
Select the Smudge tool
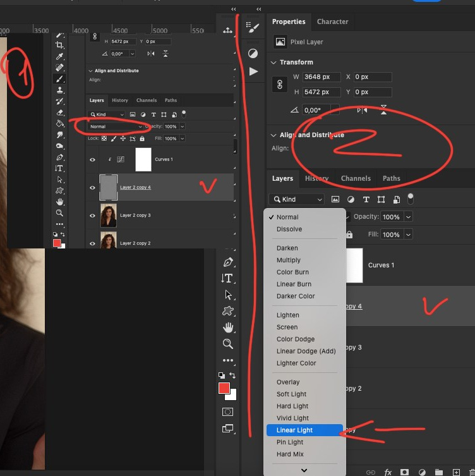pos(59,135)
